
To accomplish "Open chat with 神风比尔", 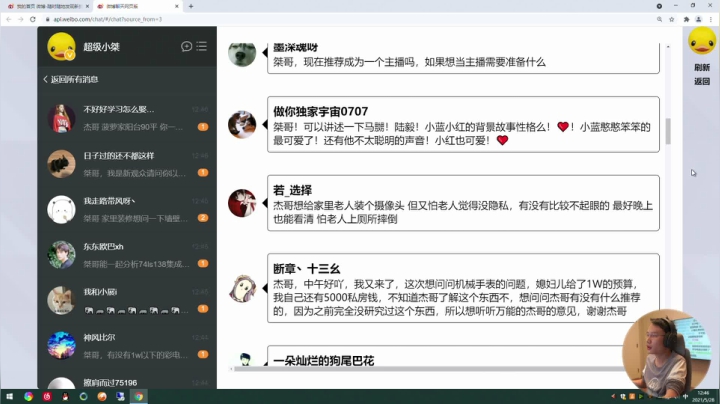I will coord(127,346).
